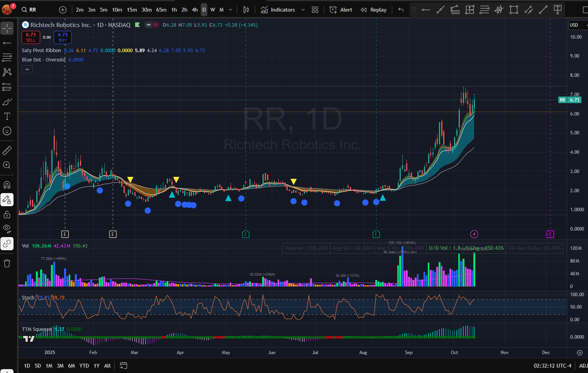Open the Fibonacci retracement tool group
Screen dimensions: 588x373
(7, 58)
